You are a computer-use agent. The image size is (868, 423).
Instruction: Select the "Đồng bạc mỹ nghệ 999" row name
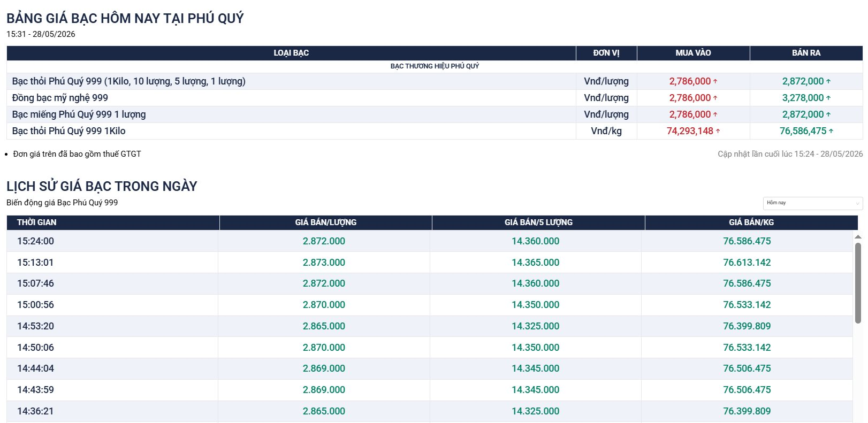60,98
